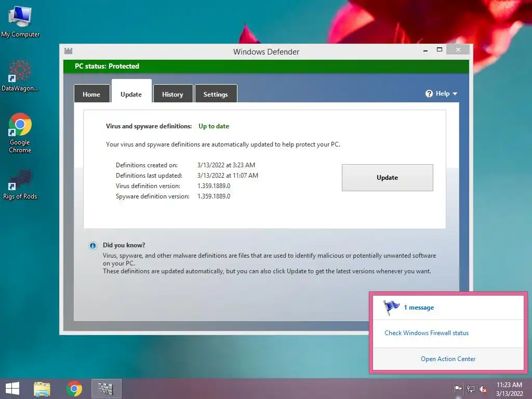Open the My Computer desktop icon
Image resolution: width=532 pixels, height=399 pixels.
pos(20,22)
